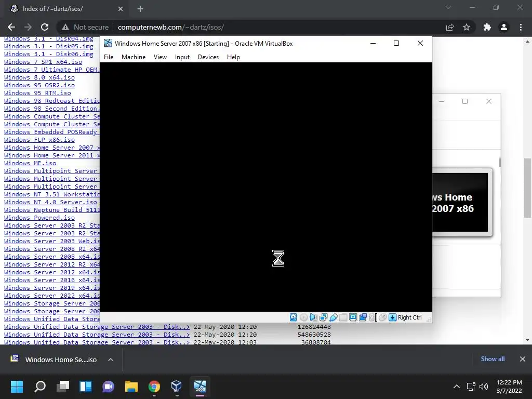This screenshot has height=399, width=532.
Task: Open the Windows 8.0 x64.iso link
Action: [39, 77]
